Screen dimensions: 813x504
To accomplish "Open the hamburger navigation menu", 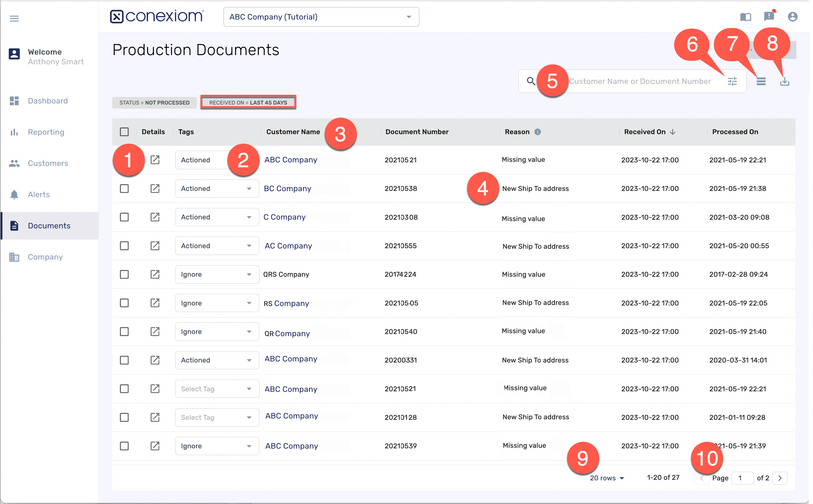I will (14, 18).
